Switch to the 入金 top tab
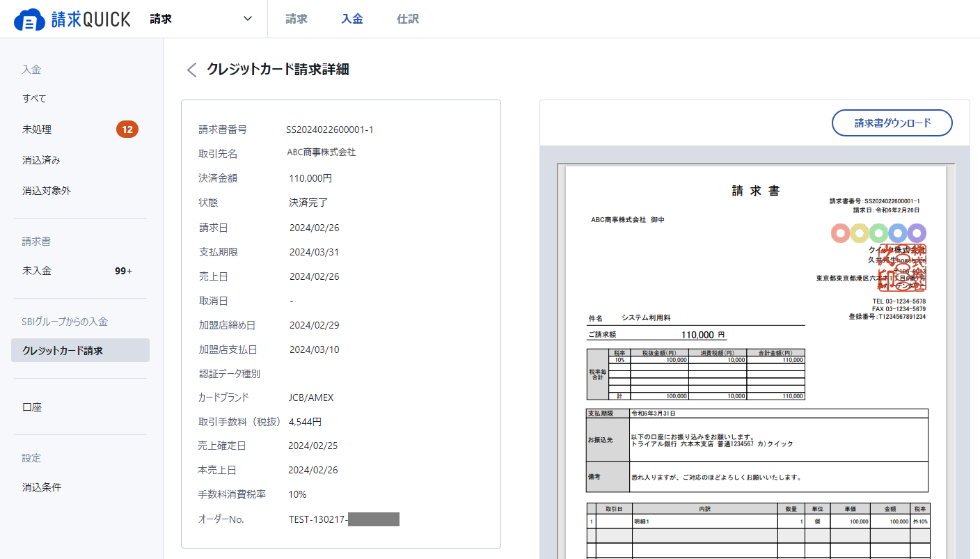Image resolution: width=980 pixels, height=559 pixels. point(352,19)
